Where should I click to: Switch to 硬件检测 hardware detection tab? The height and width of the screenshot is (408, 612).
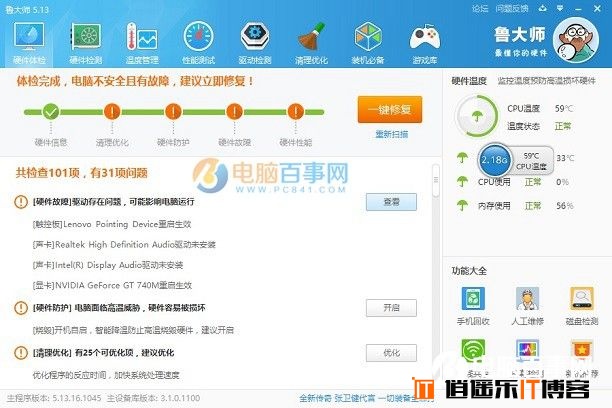click(x=85, y=43)
